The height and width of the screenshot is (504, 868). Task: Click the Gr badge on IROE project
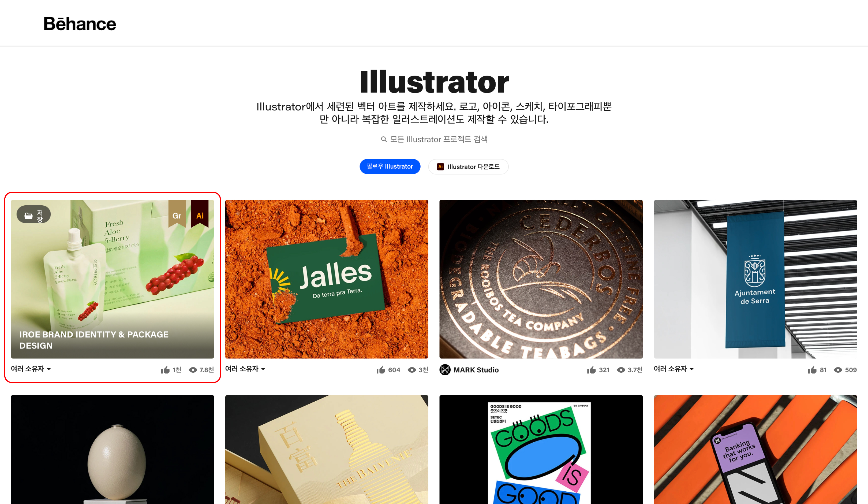coord(177,214)
